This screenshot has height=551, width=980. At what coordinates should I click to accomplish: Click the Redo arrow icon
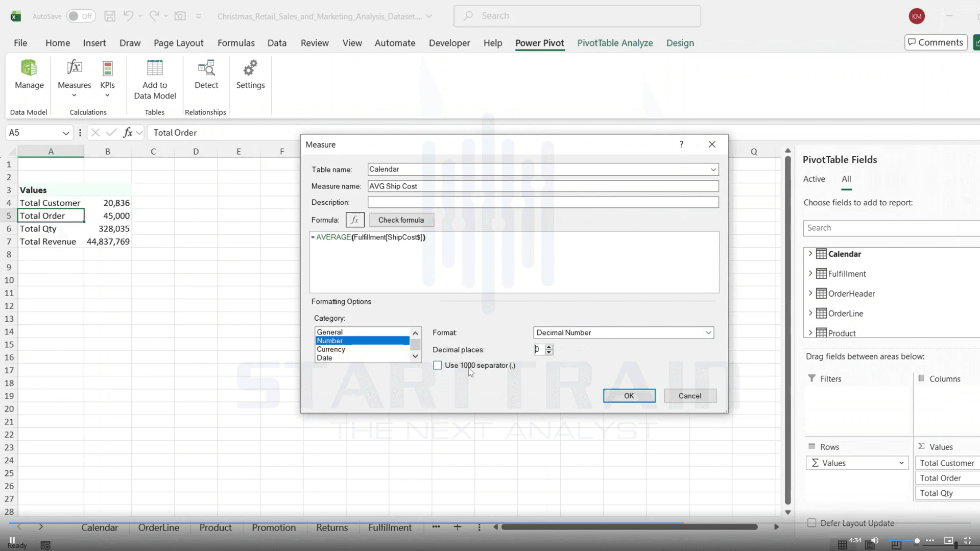click(154, 16)
